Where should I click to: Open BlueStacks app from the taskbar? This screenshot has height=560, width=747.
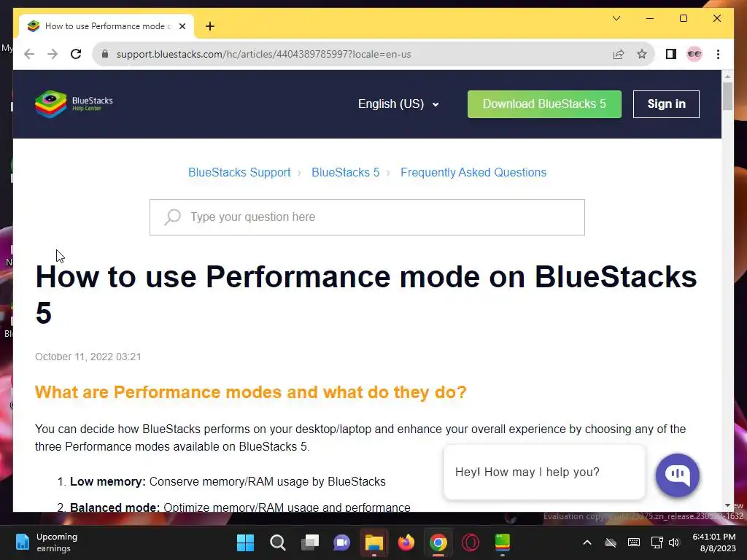pos(502,542)
